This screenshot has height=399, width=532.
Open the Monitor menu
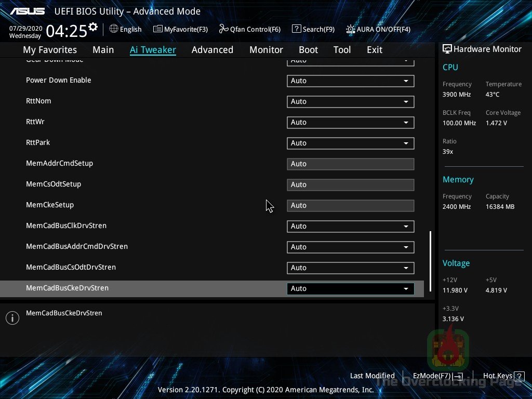point(266,49)
